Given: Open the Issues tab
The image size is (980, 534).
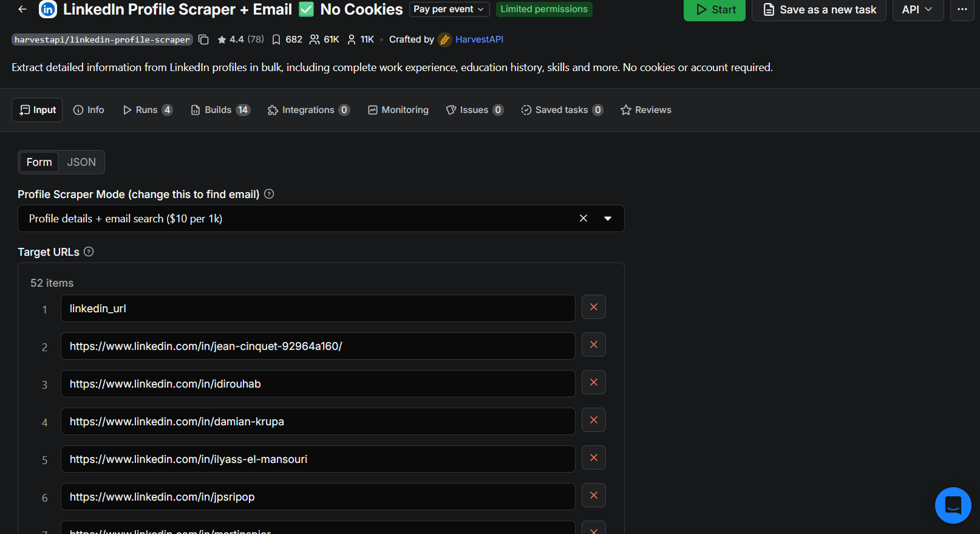Looking at the screenshot, I should coord(474,110).
